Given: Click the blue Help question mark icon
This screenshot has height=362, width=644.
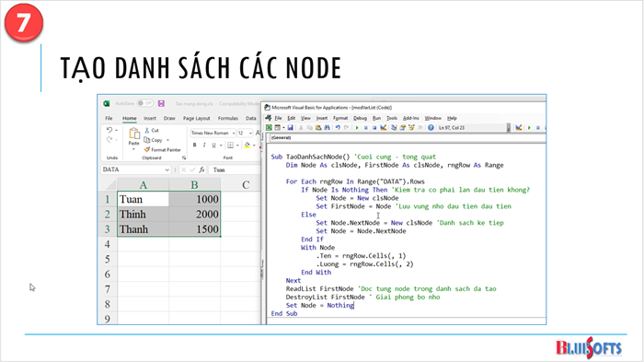Looking at the screenshot, I should tap(431, 127).
